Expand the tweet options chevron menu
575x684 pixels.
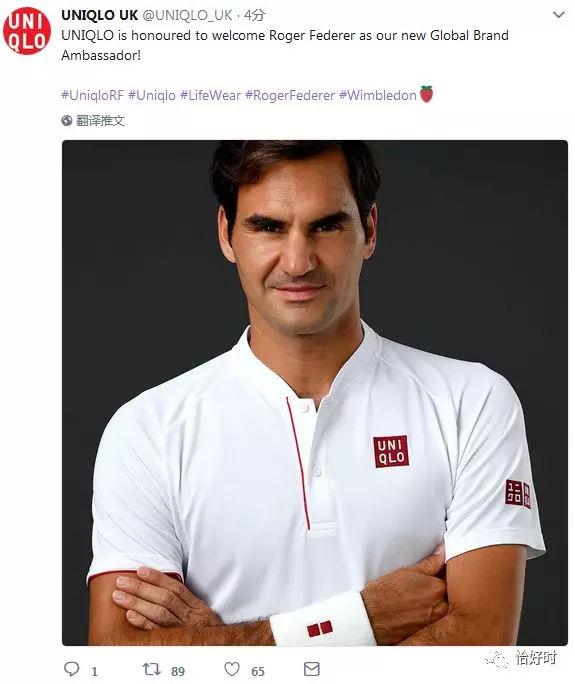coord(558,15)
